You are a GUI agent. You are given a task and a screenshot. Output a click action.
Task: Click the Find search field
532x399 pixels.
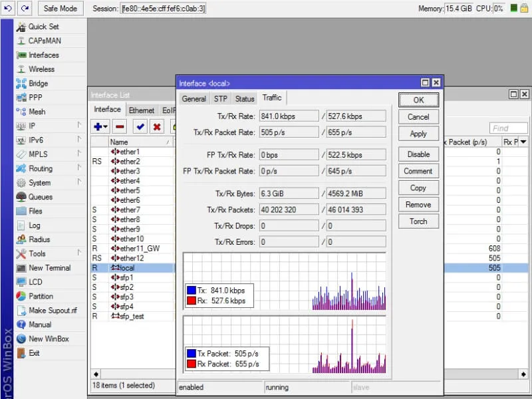click(x=509, y=128)
